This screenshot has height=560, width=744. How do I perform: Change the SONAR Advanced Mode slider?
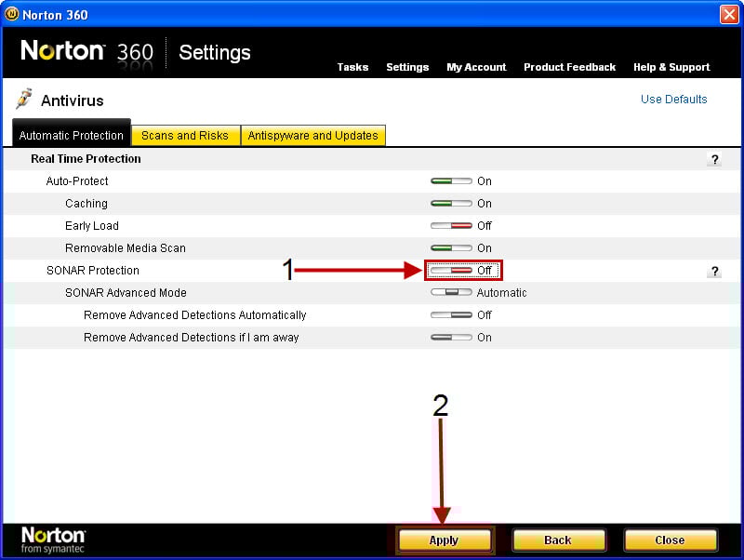click(x=451, y=292)
